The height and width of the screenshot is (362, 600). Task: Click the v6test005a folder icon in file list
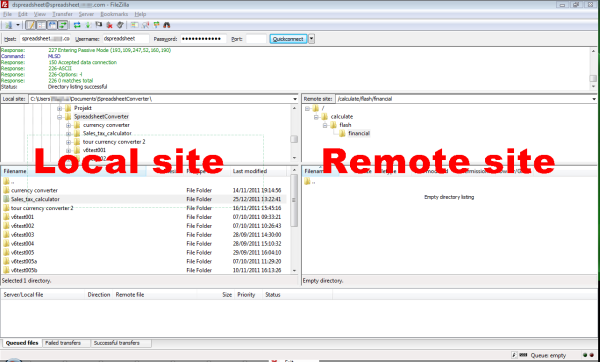point(6,261)
